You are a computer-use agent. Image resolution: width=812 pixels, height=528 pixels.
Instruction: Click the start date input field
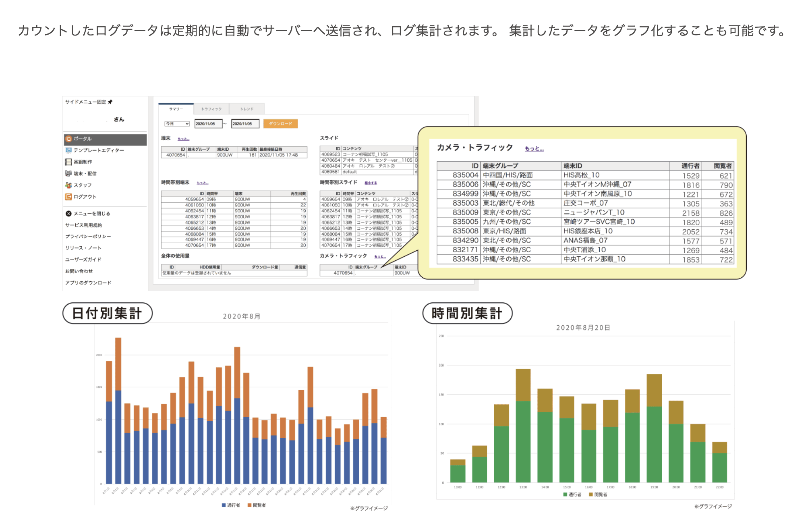click(x=208, y=124)
